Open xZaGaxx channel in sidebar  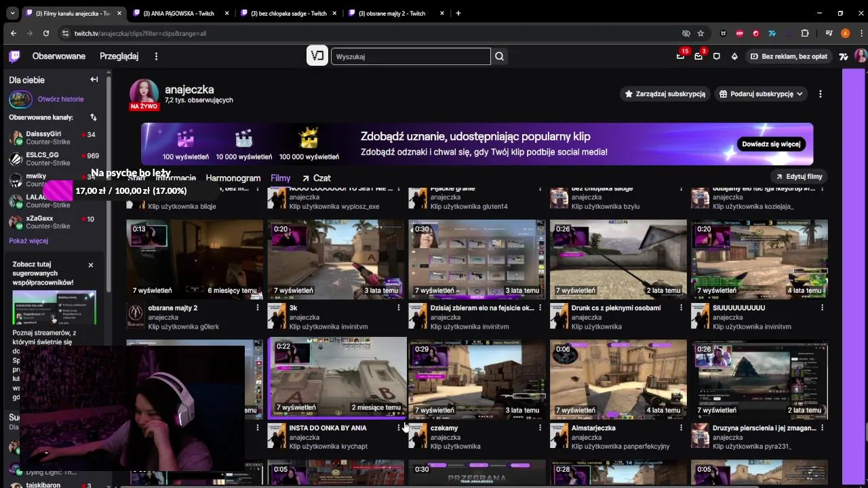(x=54, y=222)
